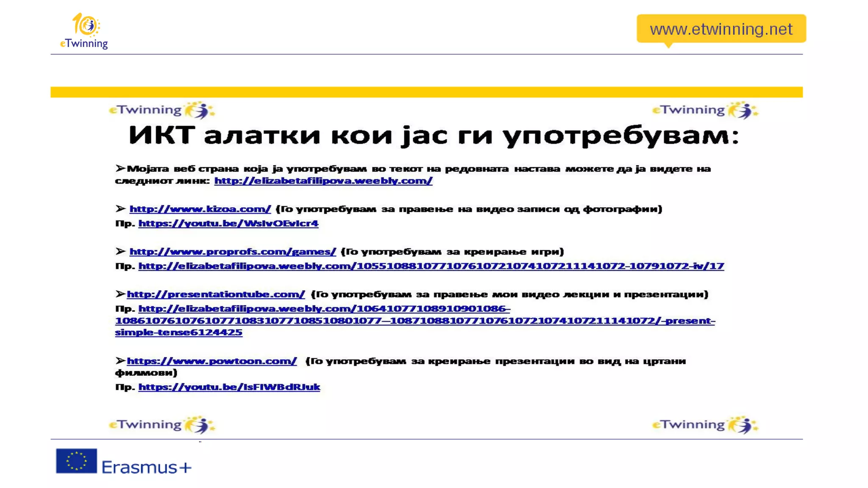The width and height of the screenshot is (868, 488).
Task: Click eTwinning logo below left of yellow bar
Action: pyautogui.click(x=161, y=111)
